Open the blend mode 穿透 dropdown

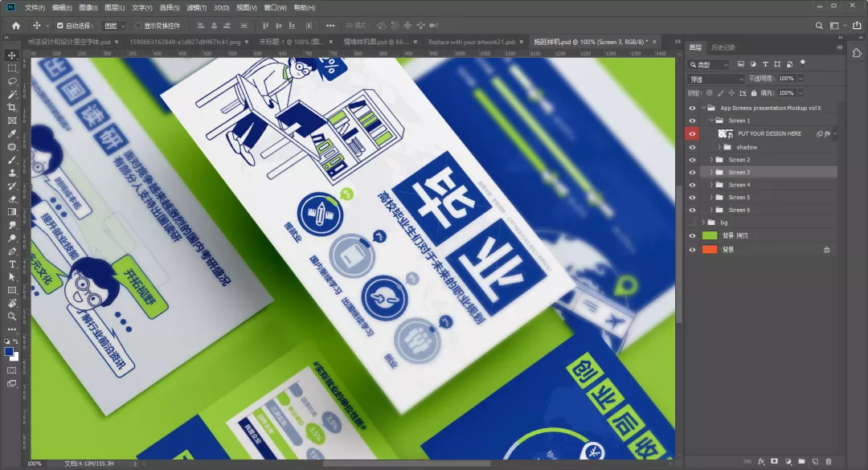(716, 80)
